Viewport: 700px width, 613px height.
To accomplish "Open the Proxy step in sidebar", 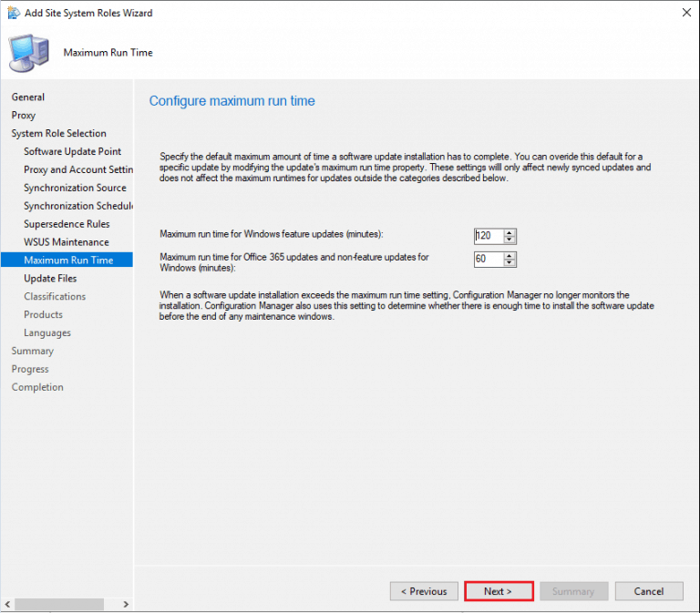I will click(24, 116).
